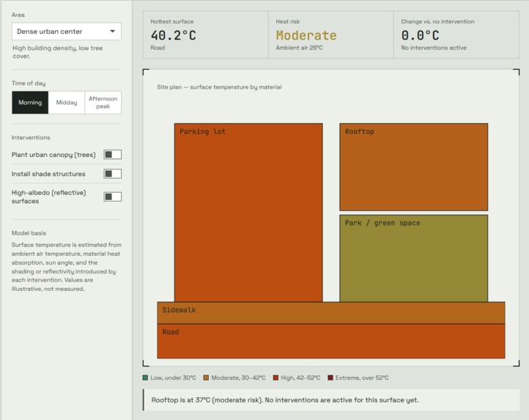The width and height of the screenshot is (529, 420).
Task: Click the Moderate, 30–42°C legend swatch
Action: [206, 377]
